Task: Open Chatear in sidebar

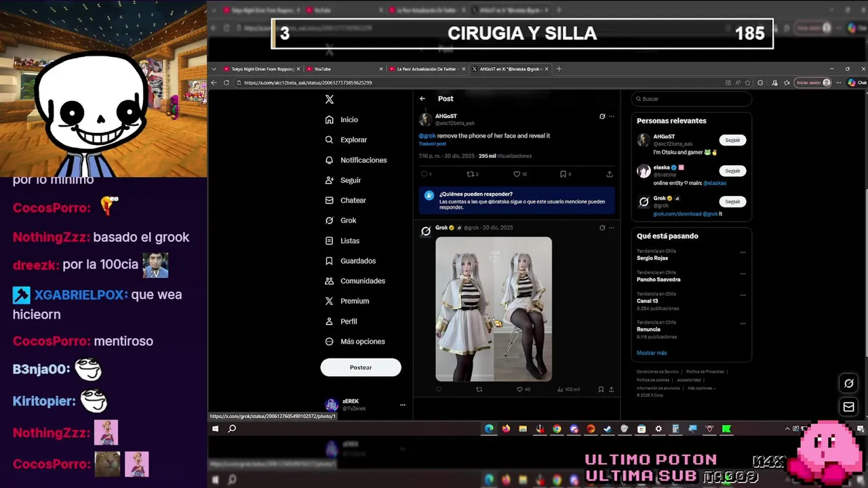Action: (x=345, y=201)
